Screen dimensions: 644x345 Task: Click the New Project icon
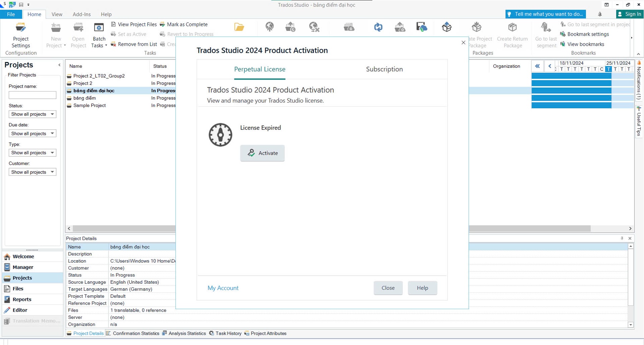(56, 28)
